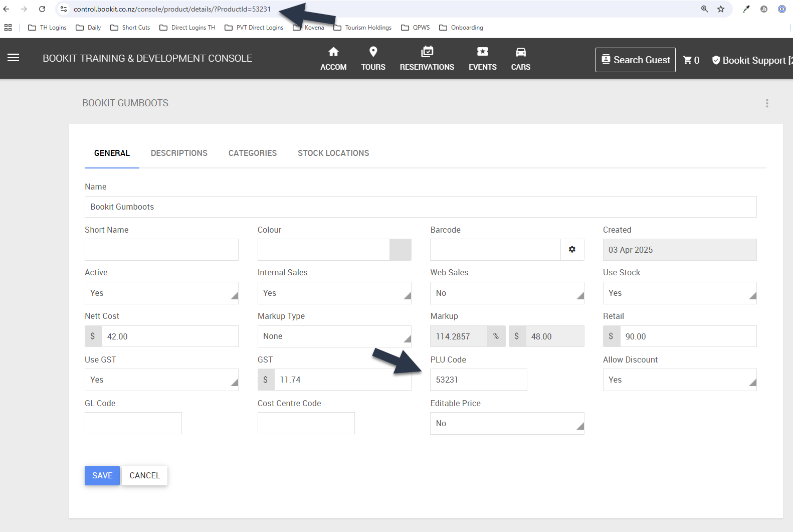Image resolution: width=793 pixels, height=532 pixels.
Task: Open PVT Direct Logins bookmark folder
Action: coord(254,28)
